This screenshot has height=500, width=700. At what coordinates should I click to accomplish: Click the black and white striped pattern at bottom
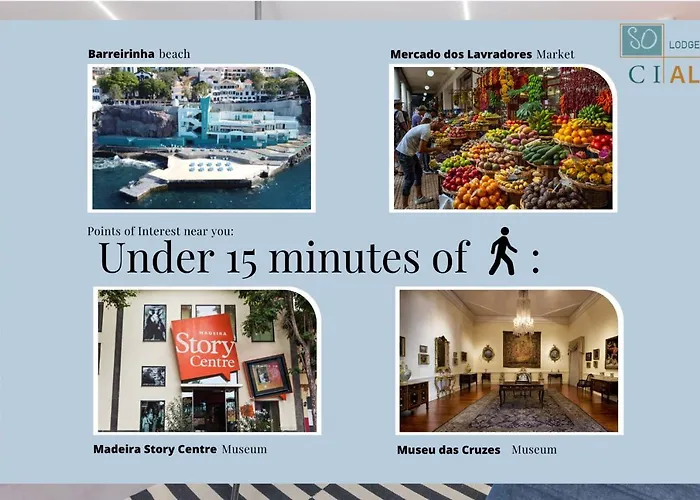point(310,492)
